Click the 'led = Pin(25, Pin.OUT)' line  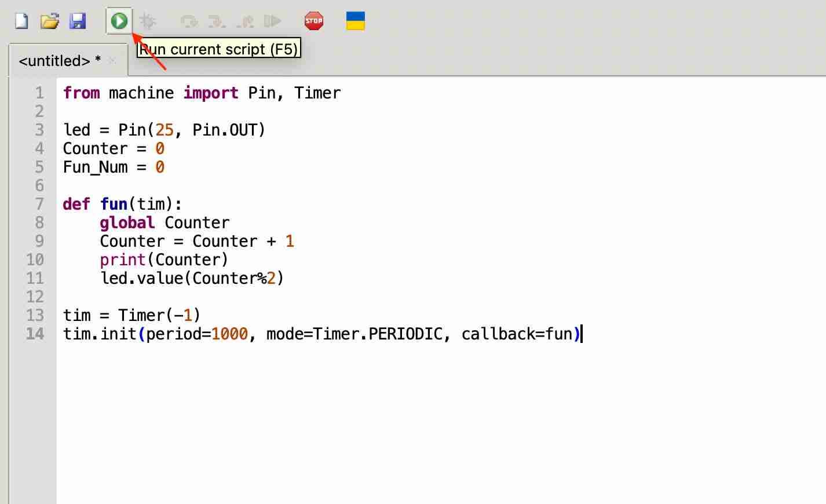click(165, 130)
